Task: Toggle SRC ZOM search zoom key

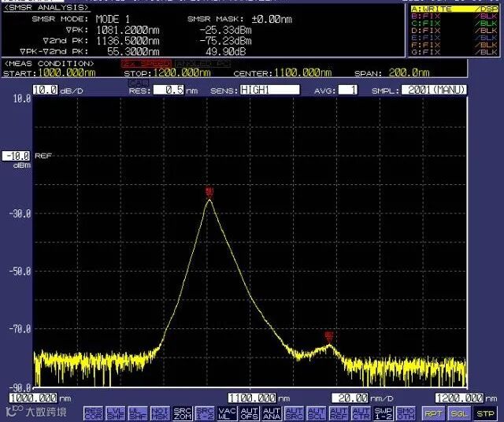Action: point(182,413)
